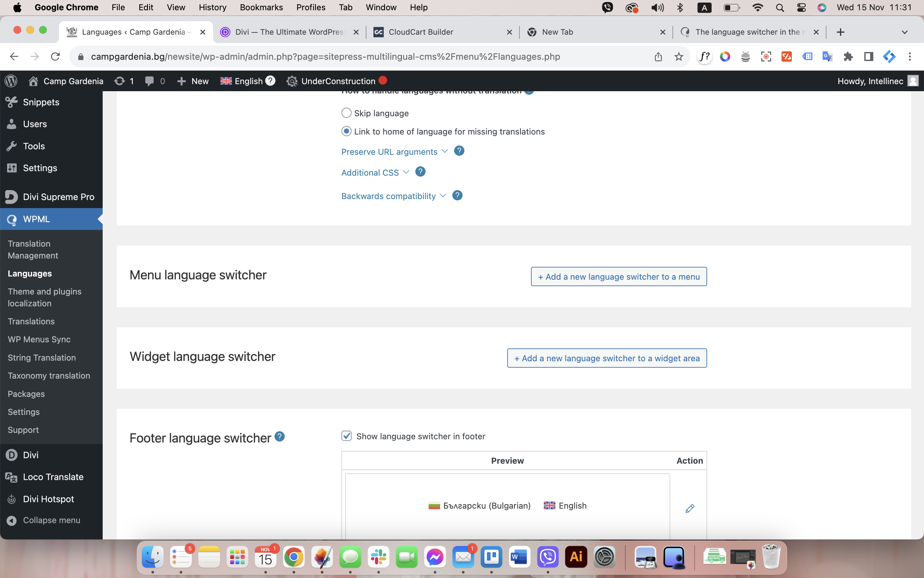Viewport: 924px width, 578px height.
Task: Close the New Tab browser tab
Action: (x=663, y=32)
